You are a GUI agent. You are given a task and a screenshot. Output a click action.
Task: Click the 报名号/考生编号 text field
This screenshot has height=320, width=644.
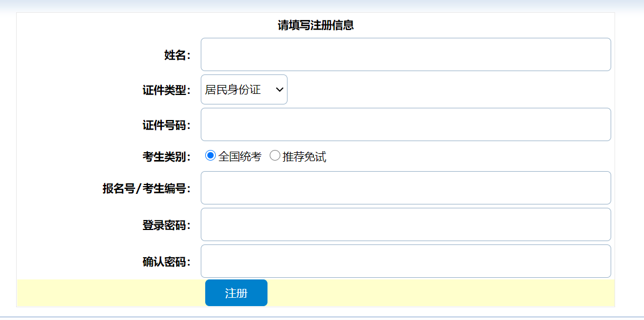point(405,188)
